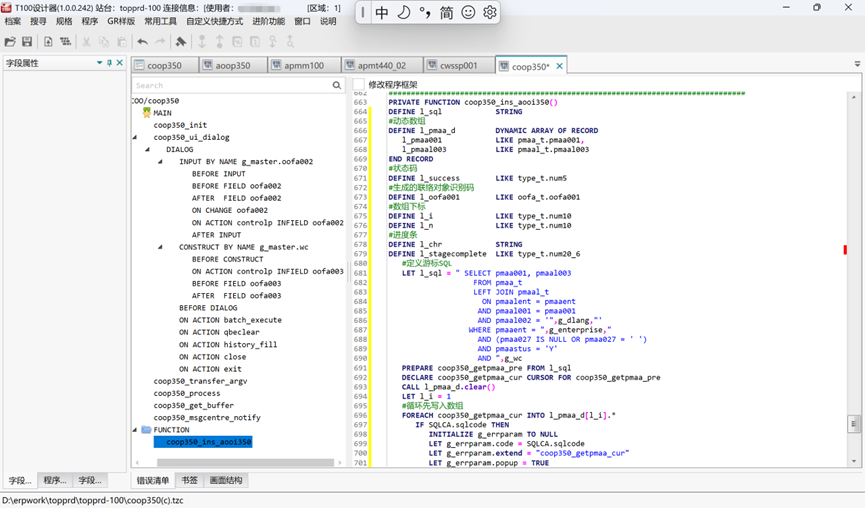Toggle the half-moon IME icon
865x508 pixels.
click(x=403, y=13)
